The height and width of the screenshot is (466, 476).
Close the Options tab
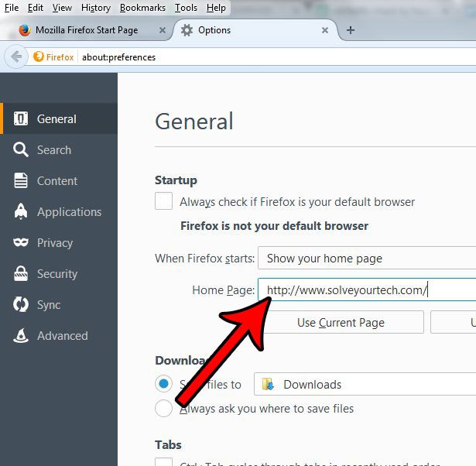coord(325,30)
